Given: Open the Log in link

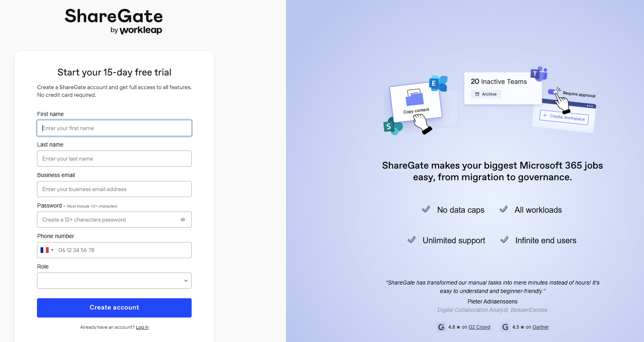Looking at the screenshot, I should (x=142, y=327).
